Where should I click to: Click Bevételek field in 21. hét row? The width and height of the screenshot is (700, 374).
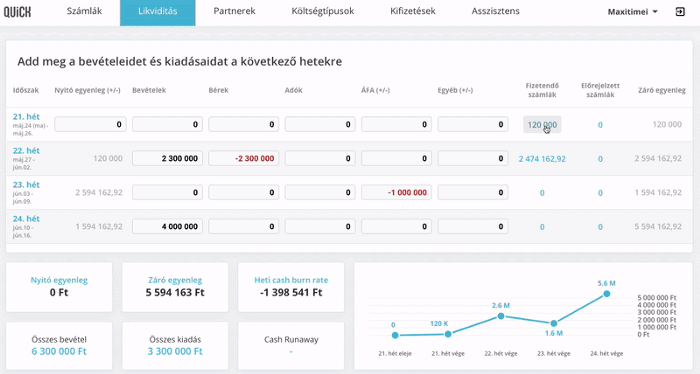167,125
